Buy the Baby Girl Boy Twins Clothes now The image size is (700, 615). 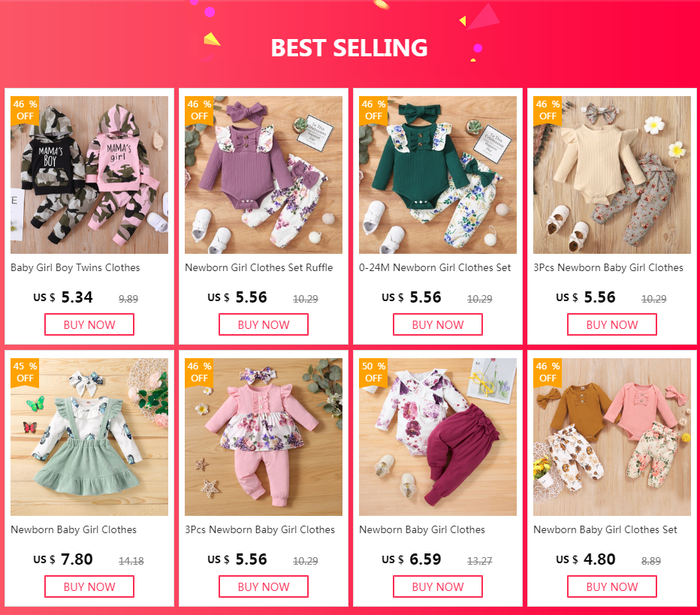click(89, 324)
